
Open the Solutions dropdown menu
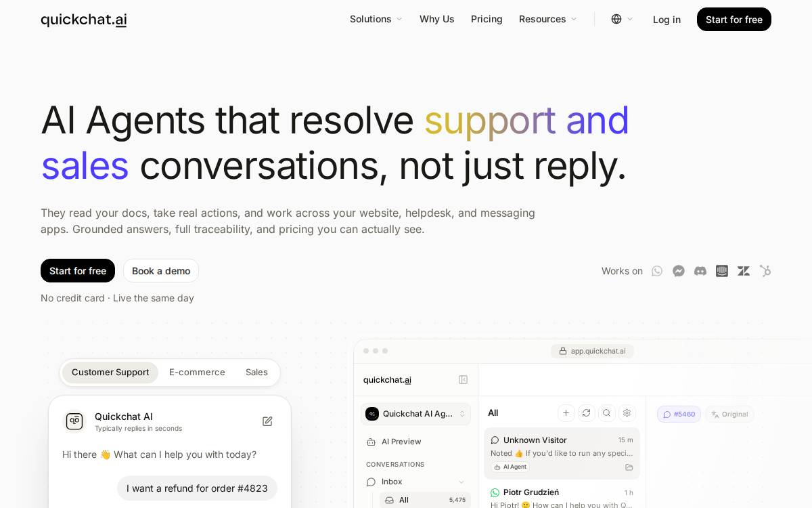(376, 19)
